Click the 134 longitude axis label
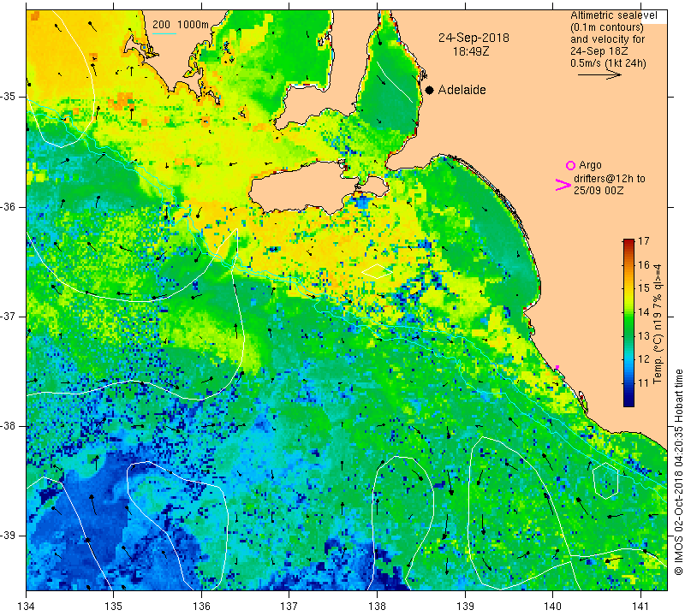 (x=27, y=606)
